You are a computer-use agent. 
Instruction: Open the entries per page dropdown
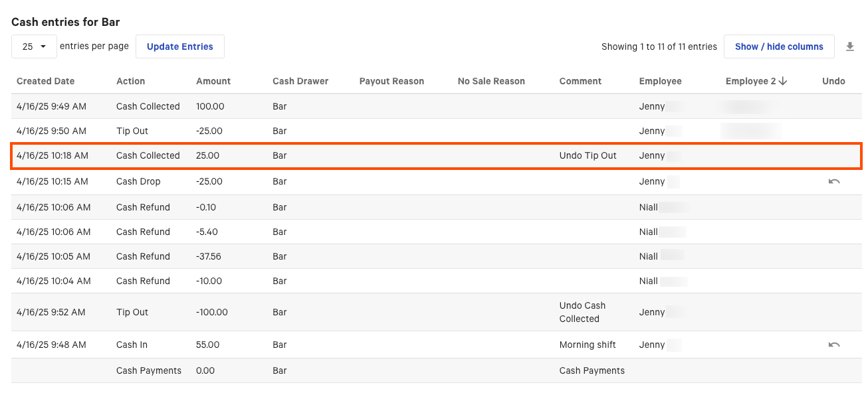[34, 46]
